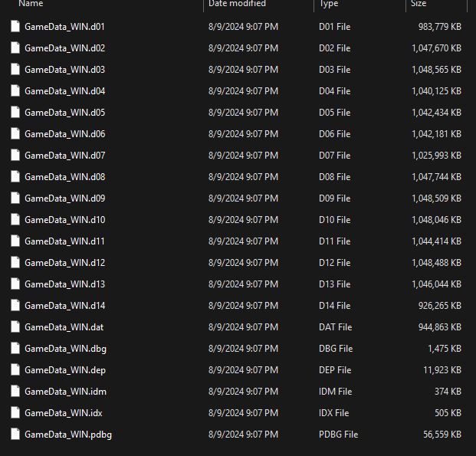Click the date of GameData_WIN.d06
The width and height of the screenshot is (476, 456).
(243, 134)
